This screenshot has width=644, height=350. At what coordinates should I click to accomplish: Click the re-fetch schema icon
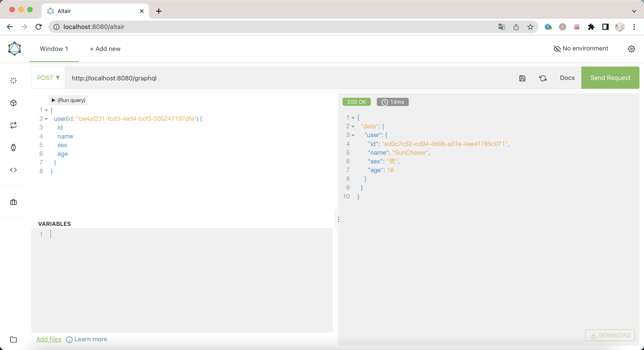tap(542, 78)
